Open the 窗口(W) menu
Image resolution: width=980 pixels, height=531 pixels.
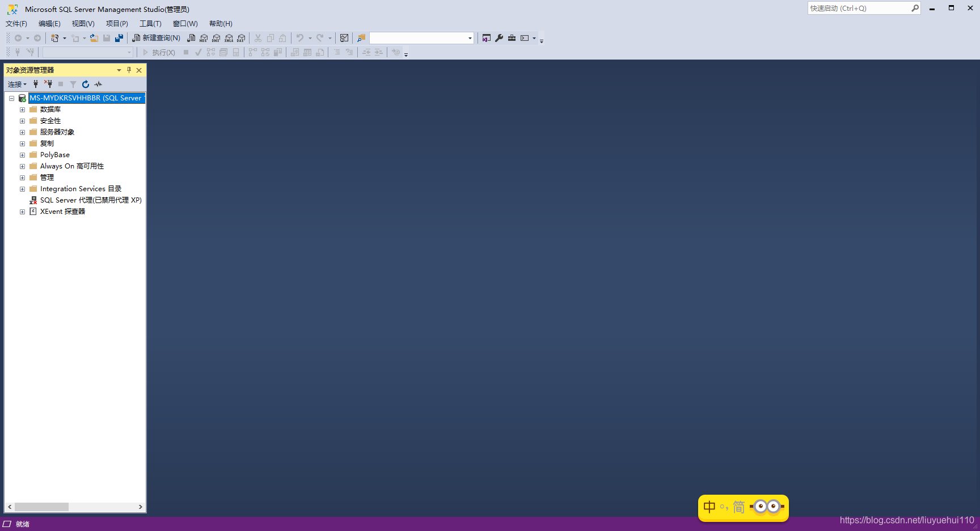[x=185, y=23]
